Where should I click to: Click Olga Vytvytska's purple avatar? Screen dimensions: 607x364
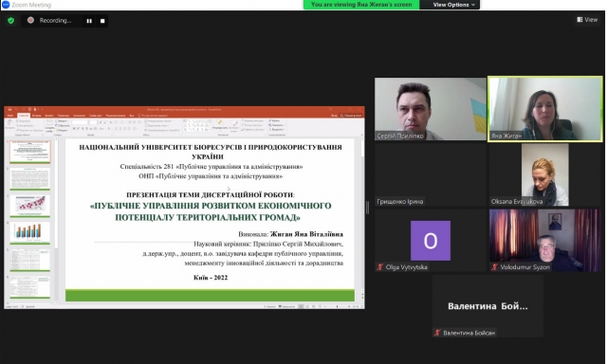(x=430, y=240)
